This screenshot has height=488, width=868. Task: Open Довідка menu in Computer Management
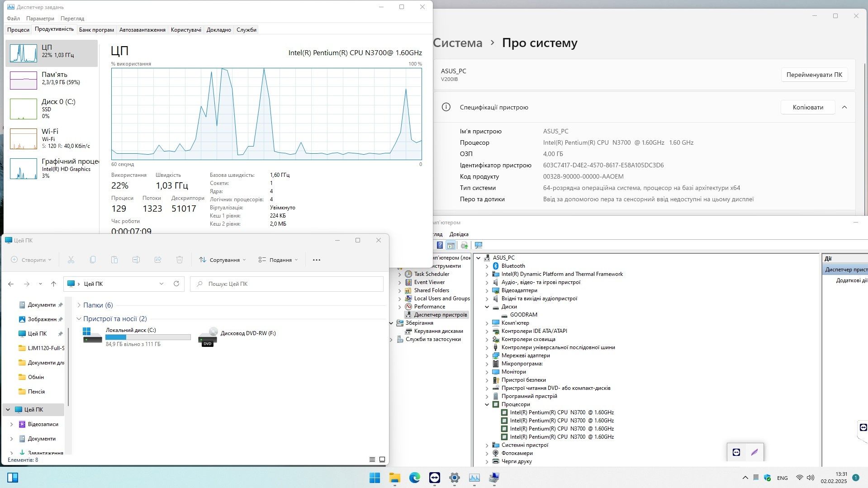coord(459,234)
